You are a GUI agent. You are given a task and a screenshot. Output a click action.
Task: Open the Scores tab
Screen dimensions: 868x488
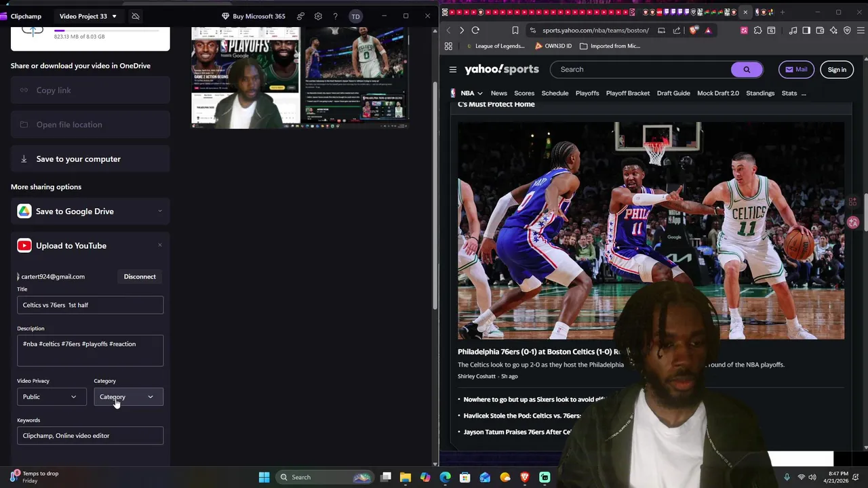click(x=524, y=93)
